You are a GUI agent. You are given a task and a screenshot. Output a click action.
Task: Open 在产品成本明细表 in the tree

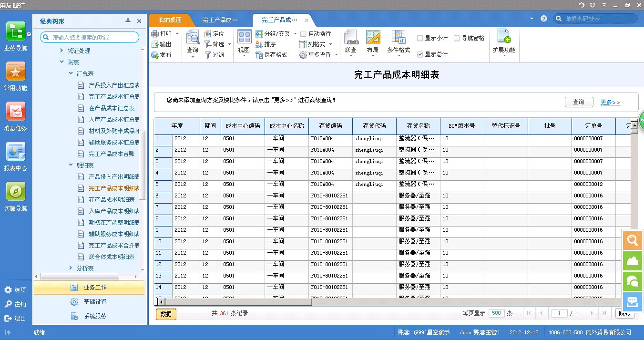(x=112, y=200)
